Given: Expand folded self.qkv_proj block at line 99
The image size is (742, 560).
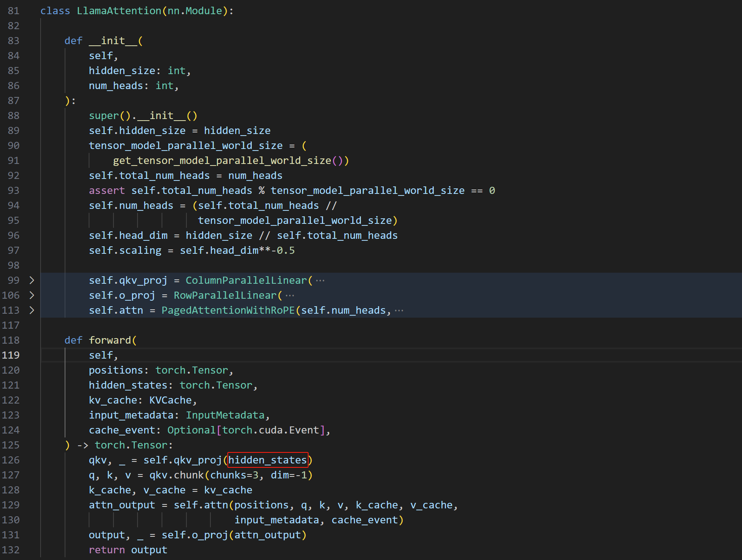Looking at the screenshot, I should click(x=32, y=280).
